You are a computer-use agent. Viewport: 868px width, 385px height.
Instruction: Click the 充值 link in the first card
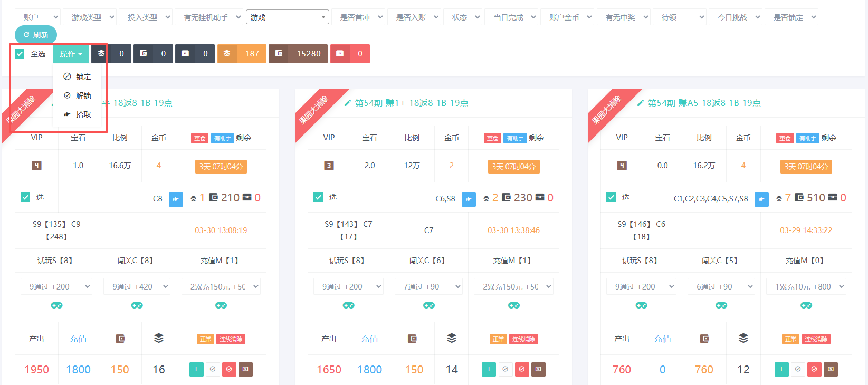[78, 339]
